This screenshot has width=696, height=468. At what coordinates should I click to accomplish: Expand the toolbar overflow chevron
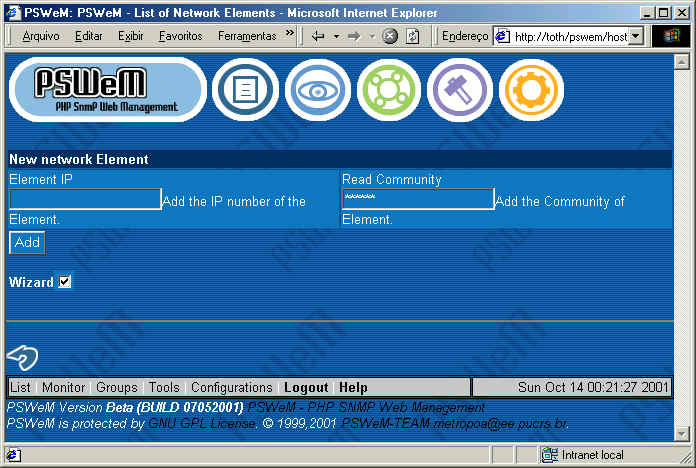(x=290, y=35)
